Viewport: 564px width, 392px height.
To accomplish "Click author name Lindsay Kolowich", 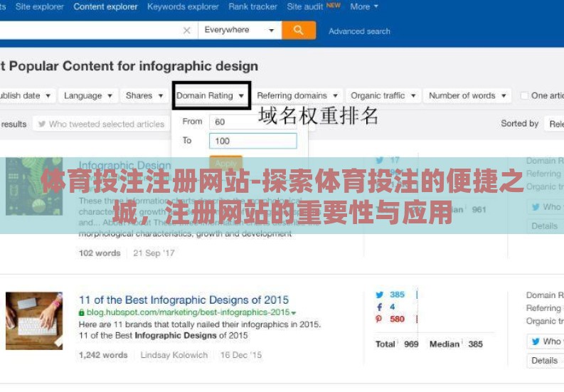I will pyautogui.click(x=174, y=355).
